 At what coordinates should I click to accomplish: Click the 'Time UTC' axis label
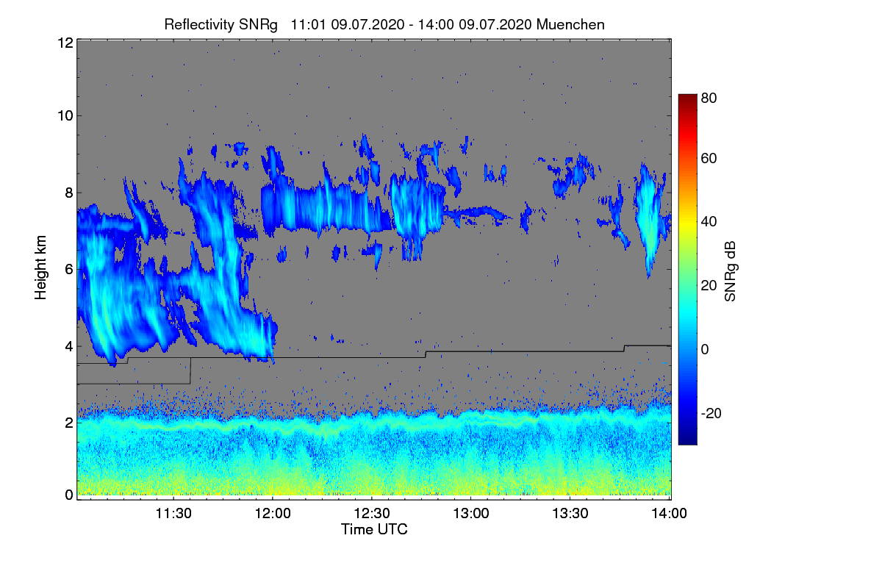tap(374, 529)
